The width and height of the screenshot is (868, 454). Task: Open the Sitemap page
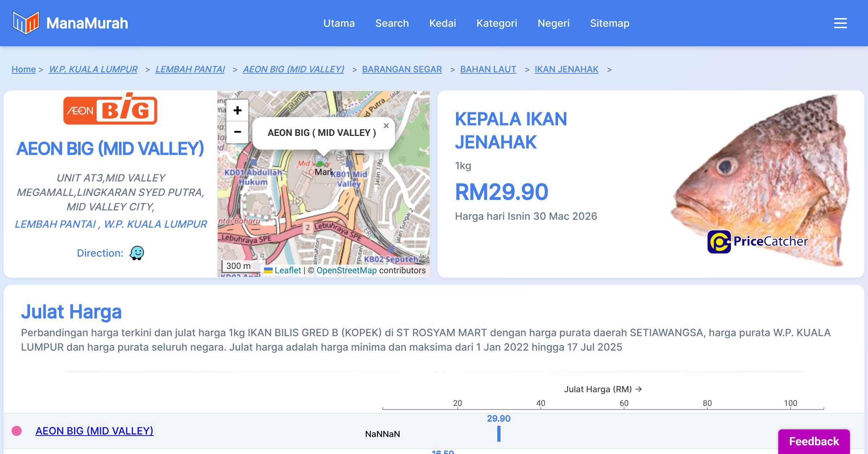click(609, 23)
